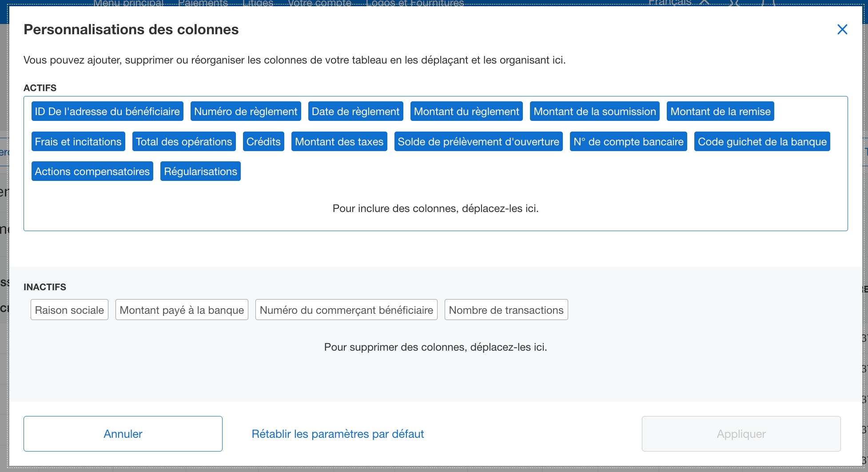Select the 'Montant des taxes' chip
Image resolution: width=868 pixels, height=472 pixels.
[x=339, y=142]
